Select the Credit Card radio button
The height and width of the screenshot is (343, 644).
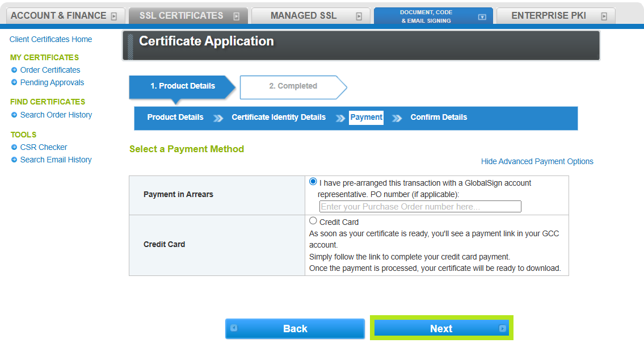[313, 221]
